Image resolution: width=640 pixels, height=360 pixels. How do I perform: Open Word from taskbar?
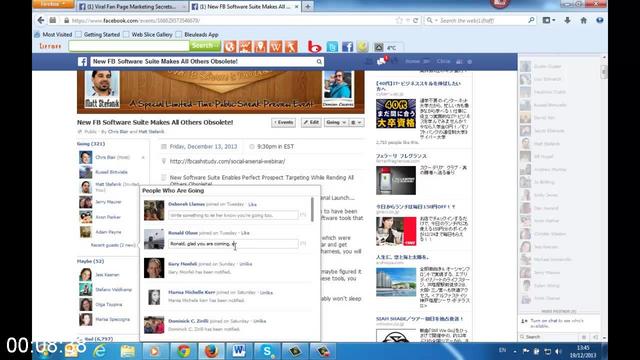point(239,351)
